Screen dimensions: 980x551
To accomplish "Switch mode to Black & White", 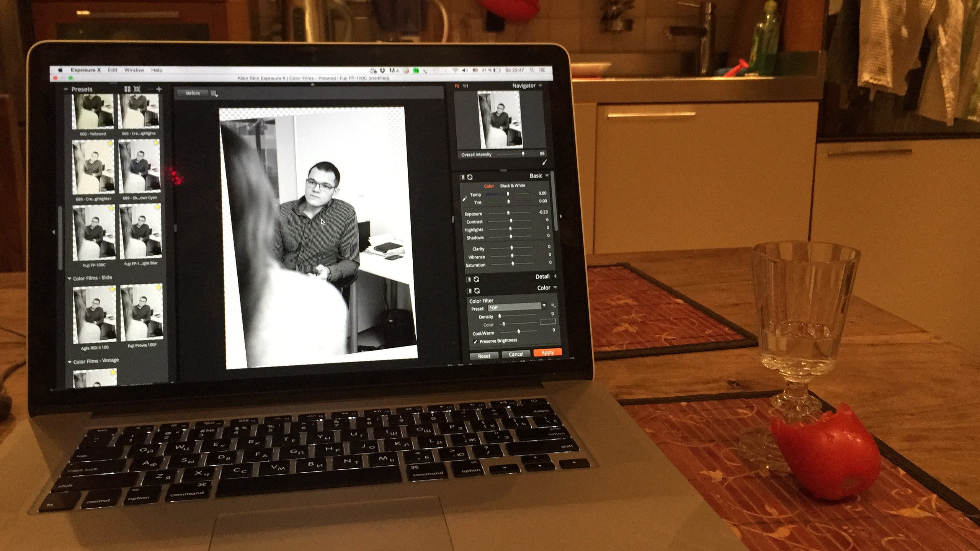I will pos(513,186).
